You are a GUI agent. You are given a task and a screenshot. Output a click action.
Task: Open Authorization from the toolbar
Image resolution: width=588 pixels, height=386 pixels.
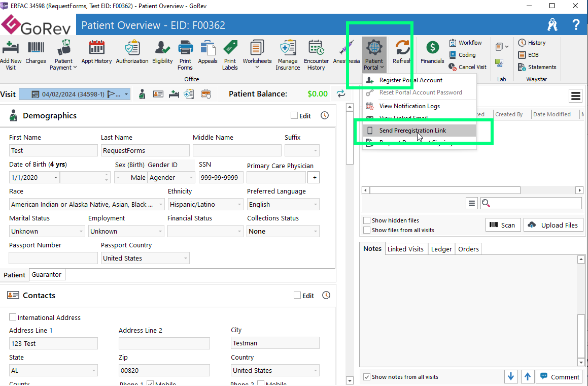pyautogui.click(x=132, y=52)
